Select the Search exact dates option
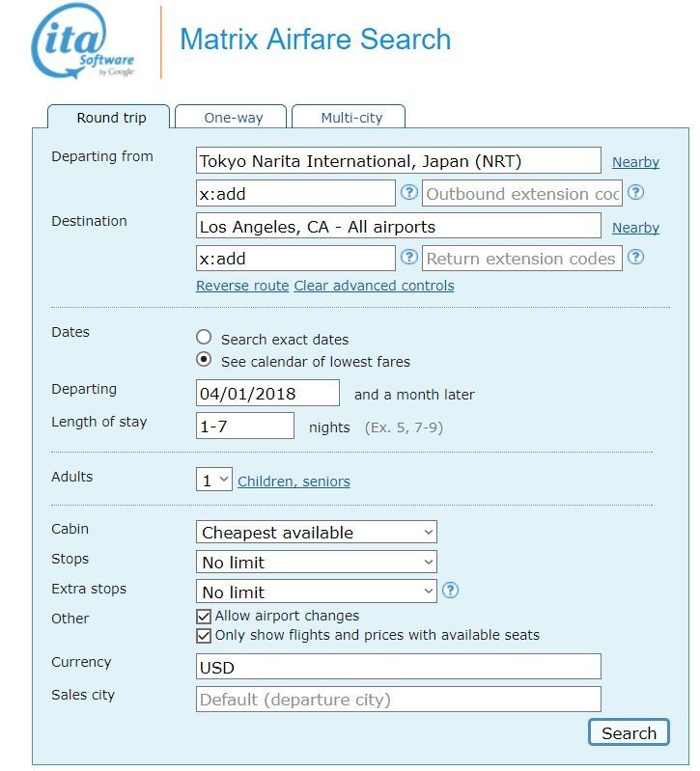This screenshot has width=700, height=771. click(204, 338)
